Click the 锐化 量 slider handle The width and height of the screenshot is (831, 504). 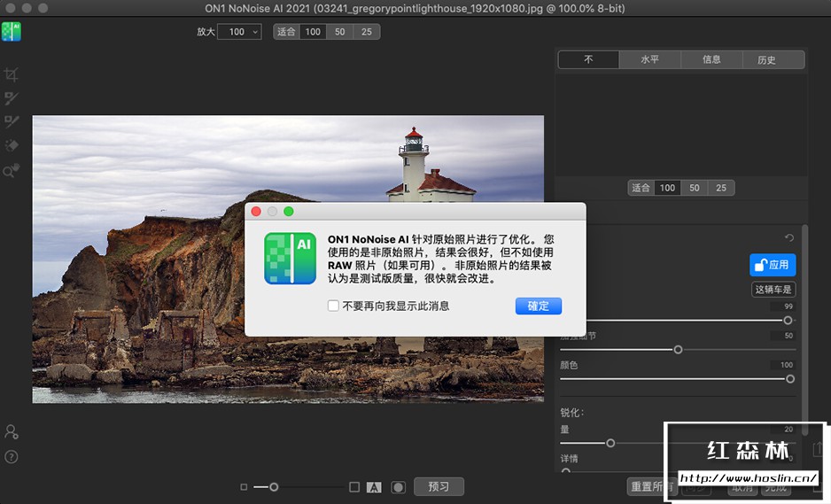click(610, 443)
